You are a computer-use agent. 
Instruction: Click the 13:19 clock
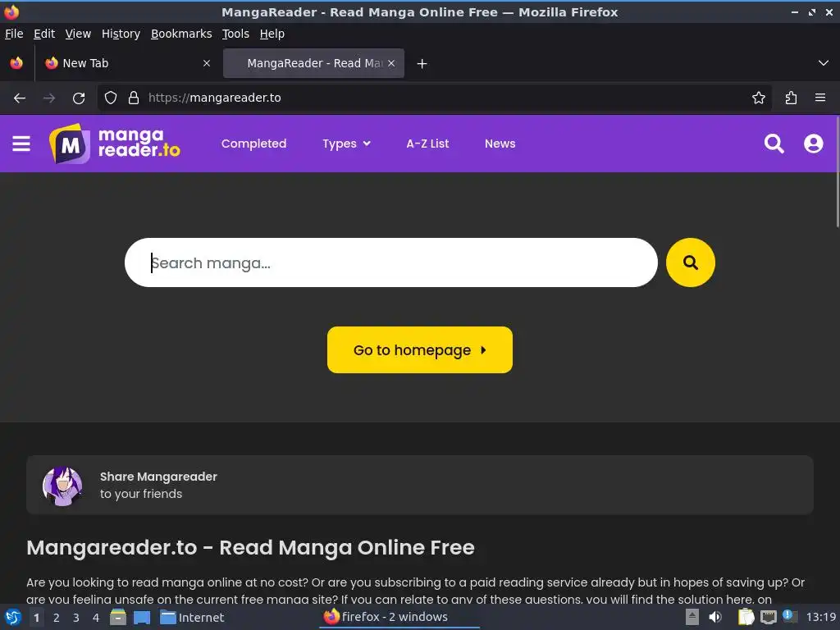(820, 617)
